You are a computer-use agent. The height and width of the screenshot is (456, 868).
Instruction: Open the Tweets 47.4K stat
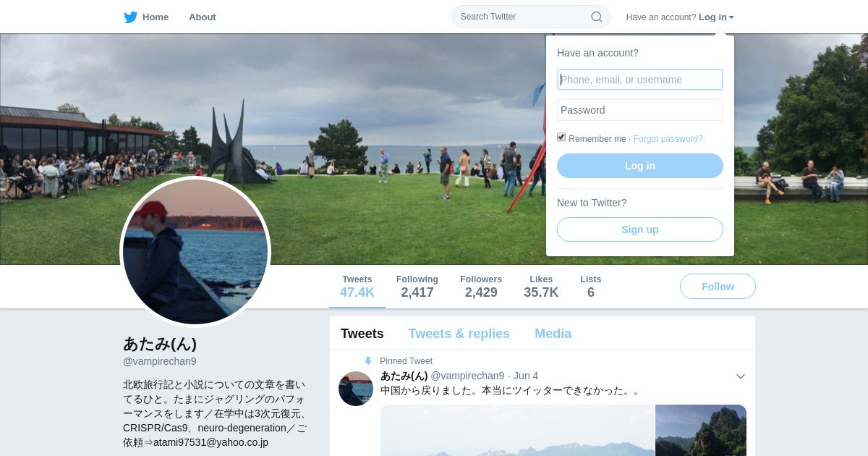point(357,287)
